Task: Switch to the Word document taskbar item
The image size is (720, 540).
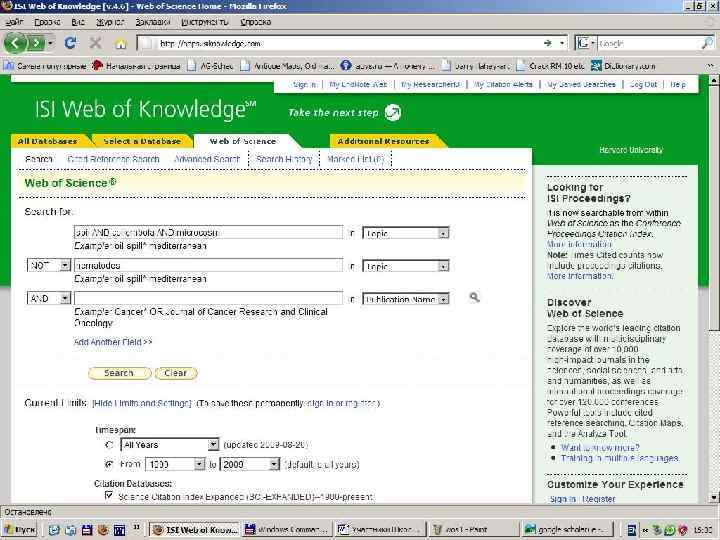Action: tap(380, 530)
